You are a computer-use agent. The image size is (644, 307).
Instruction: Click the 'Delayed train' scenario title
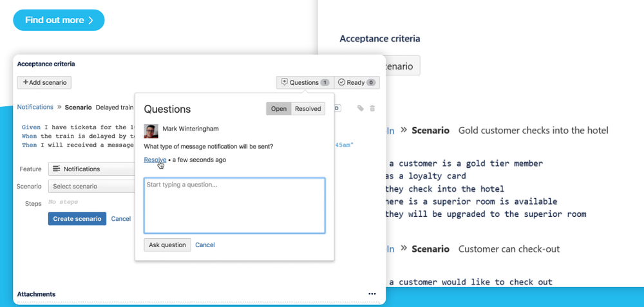[x=115, y=107]
